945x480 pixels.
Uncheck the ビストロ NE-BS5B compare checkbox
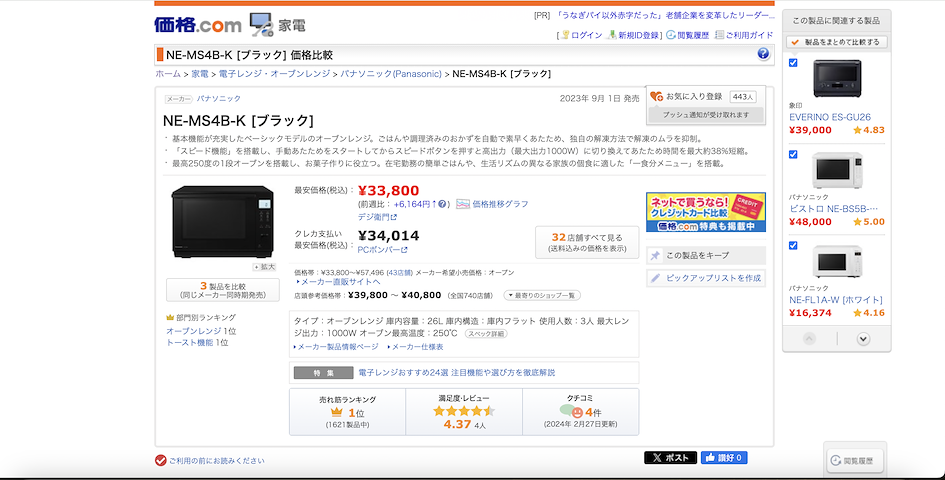point(793,154)
